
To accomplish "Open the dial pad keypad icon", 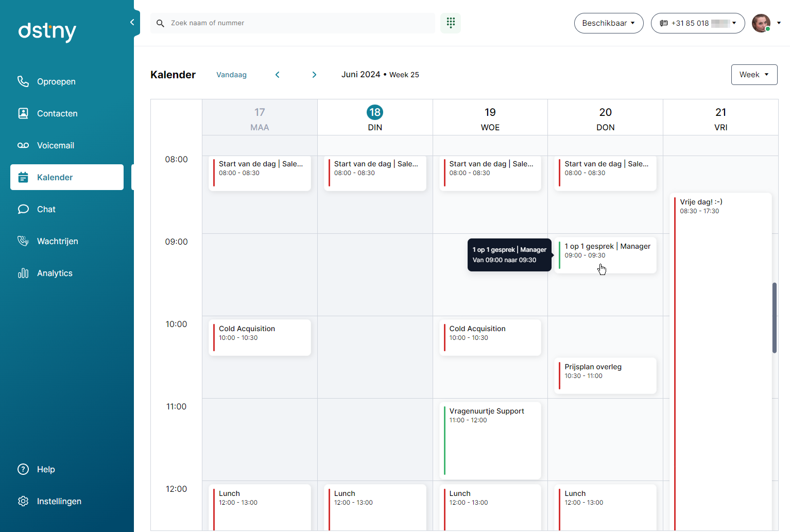I will pos(451,23).
